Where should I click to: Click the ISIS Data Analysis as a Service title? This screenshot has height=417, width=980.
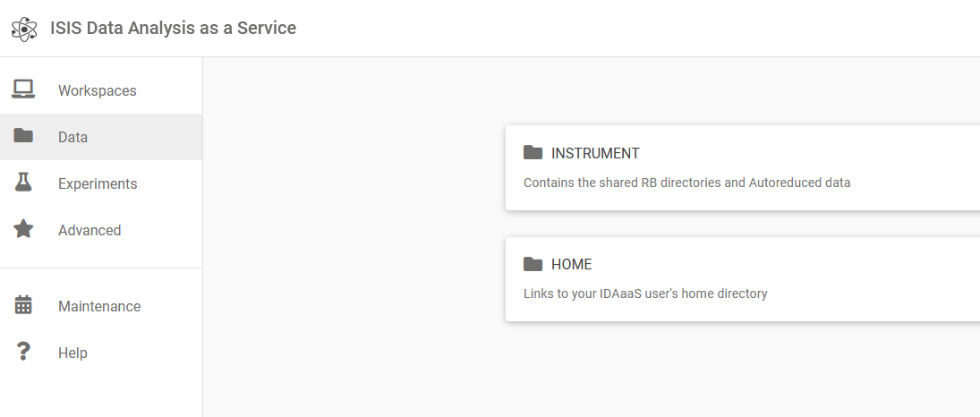173,28
